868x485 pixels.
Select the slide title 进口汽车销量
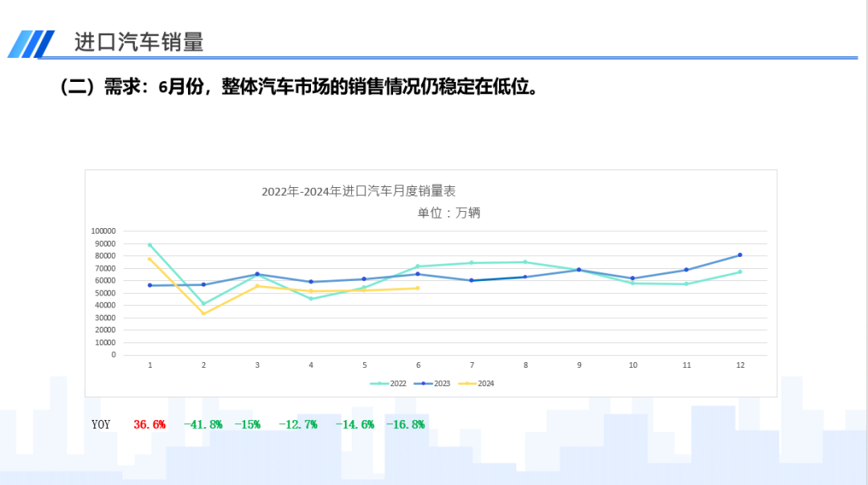coord(139,42)
